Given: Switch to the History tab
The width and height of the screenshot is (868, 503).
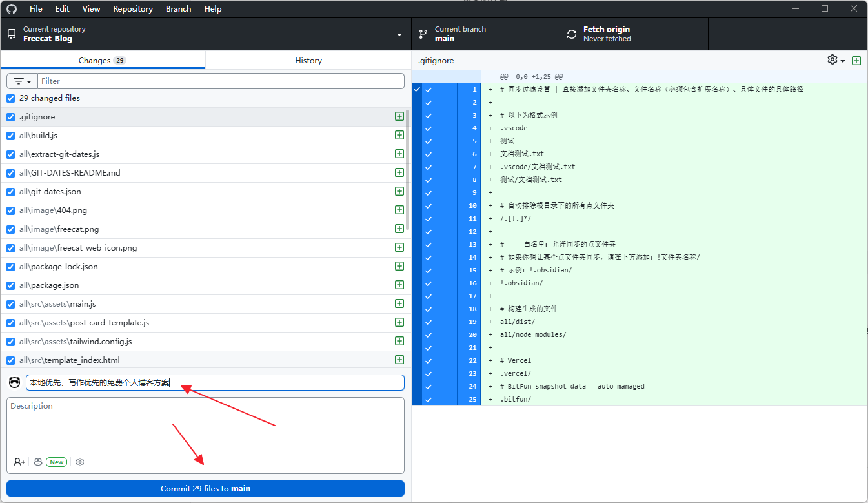Looking at the screenshot, I should 308,60.
